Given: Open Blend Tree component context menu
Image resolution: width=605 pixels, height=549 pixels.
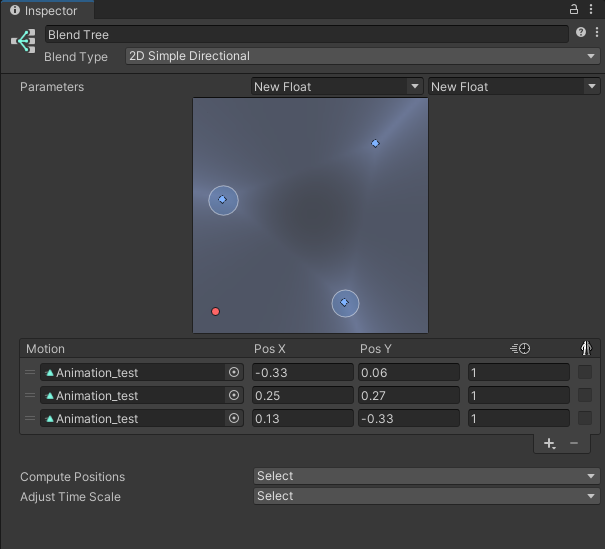Looking at the screenshot, I should point(597,32).
